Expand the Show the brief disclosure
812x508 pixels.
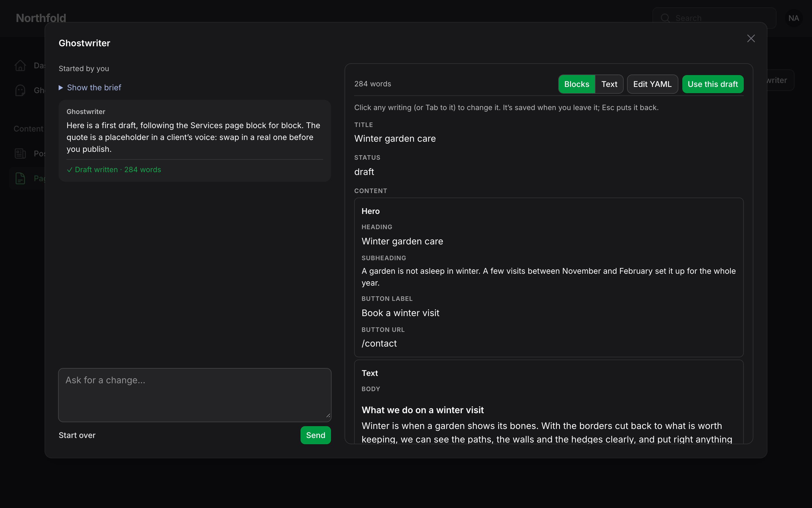(90, 88)
